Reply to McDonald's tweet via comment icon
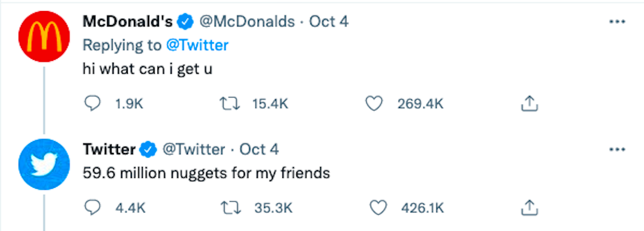The width and height of the screenshot is (644, 231). tap(92, 103)
